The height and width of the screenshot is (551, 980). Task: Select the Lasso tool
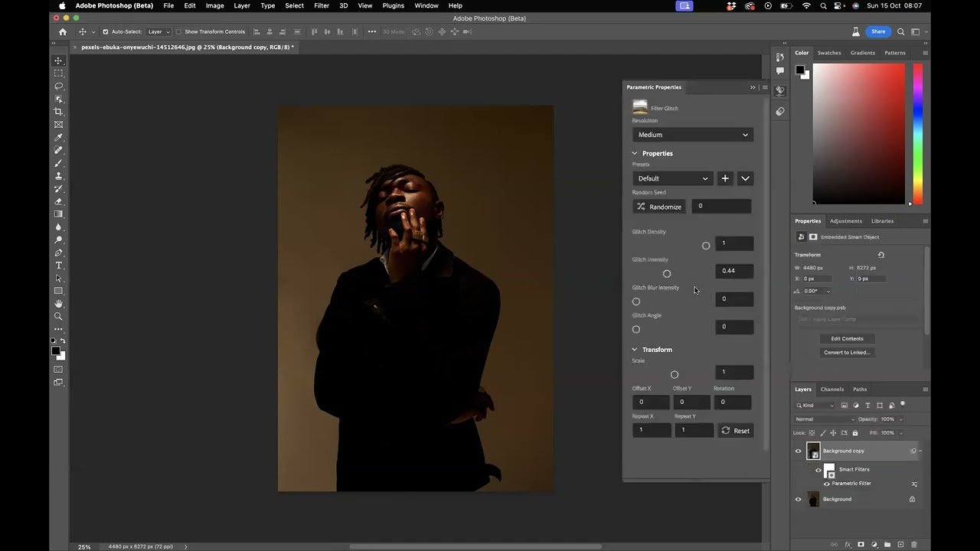coord(58,86)
